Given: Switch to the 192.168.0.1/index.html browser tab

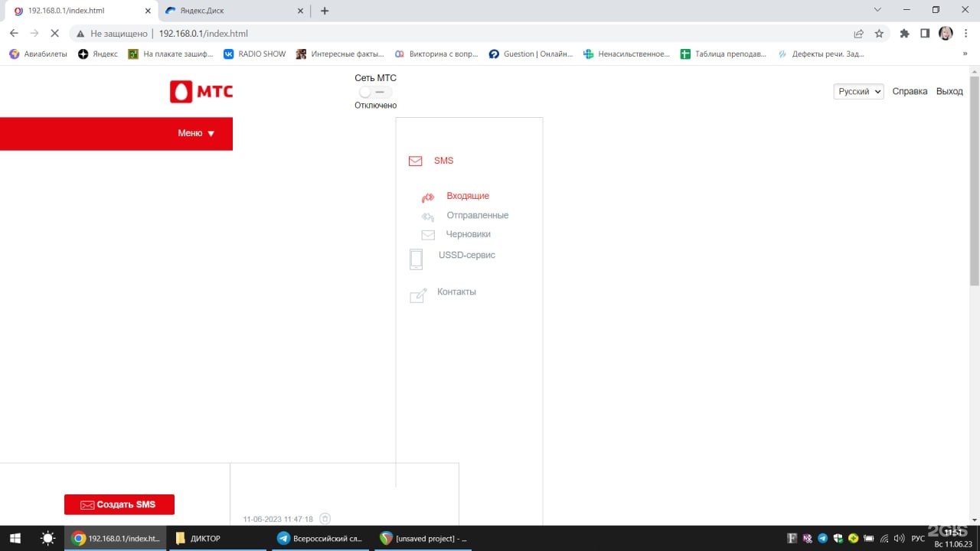Looking at the screenshot, I should (80, 11).
